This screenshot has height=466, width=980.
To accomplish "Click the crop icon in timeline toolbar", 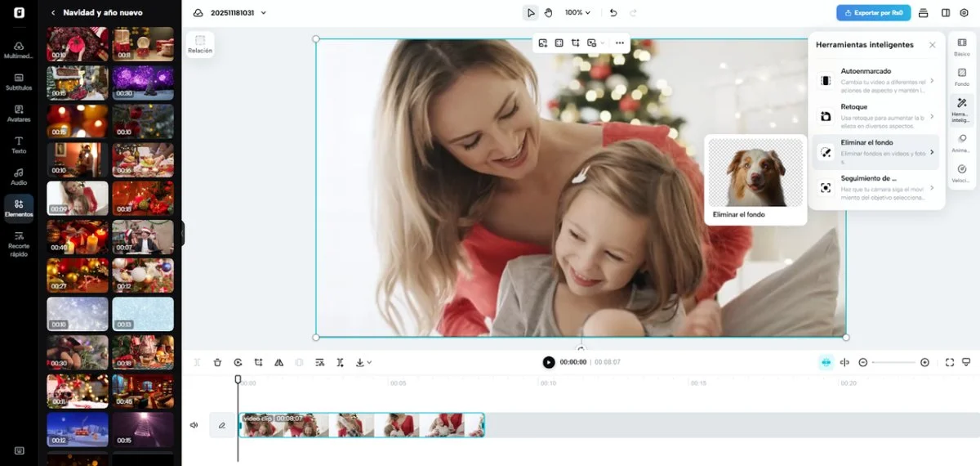I will 259,362.
